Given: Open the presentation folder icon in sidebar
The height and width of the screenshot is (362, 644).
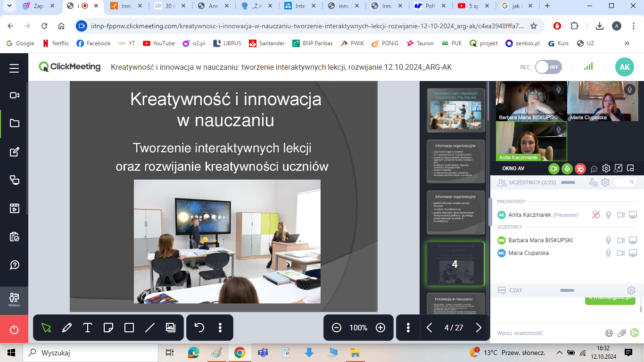Looking at the screenshot, I should [14, 123].
